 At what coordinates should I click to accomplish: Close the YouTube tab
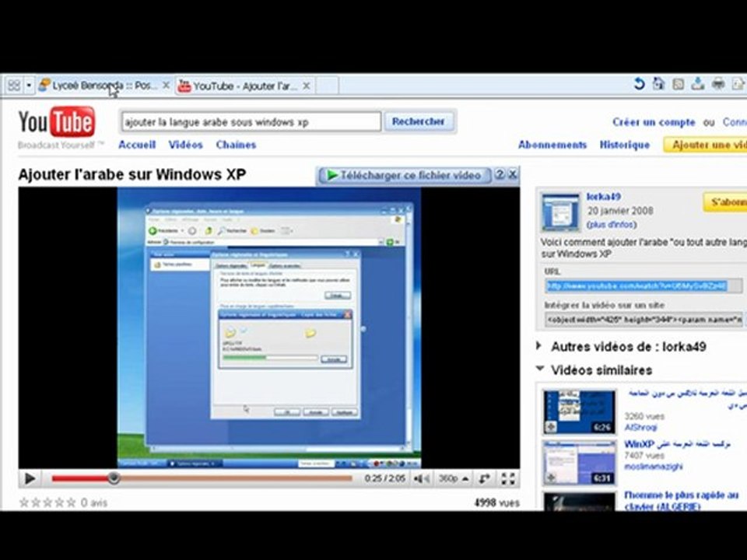[307, 86]
